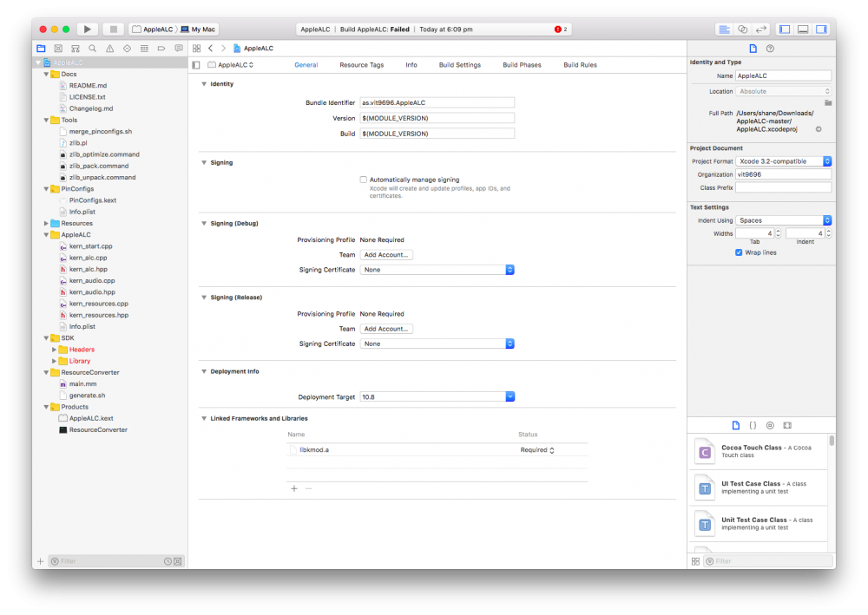Reveal full path in Finder arrow
The width and height of the screenshot is (868, 615).
pyautogui.click(x=819, y=129)
